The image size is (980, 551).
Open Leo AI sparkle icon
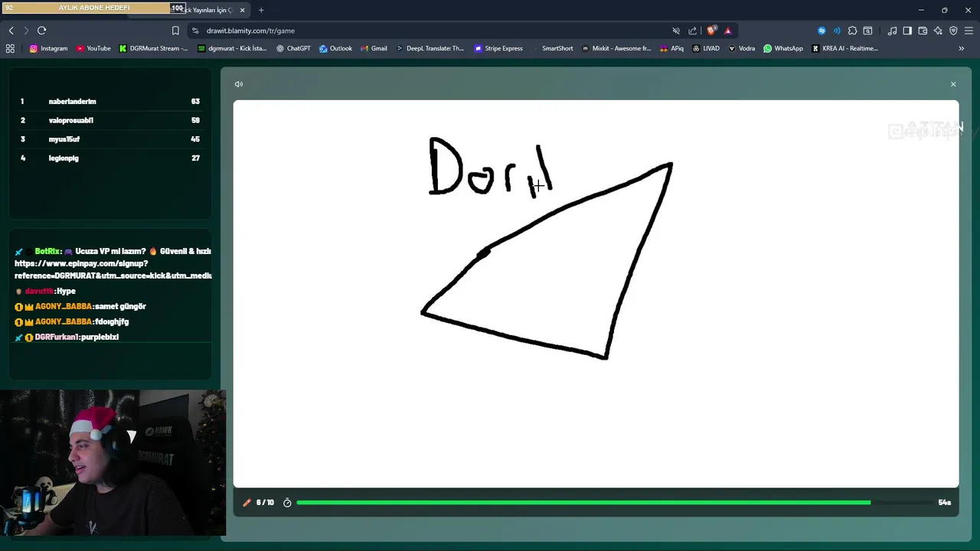(938, 31)
